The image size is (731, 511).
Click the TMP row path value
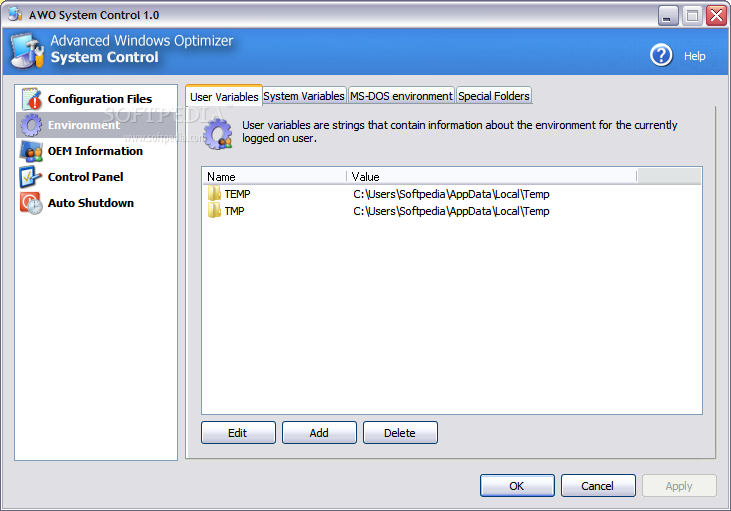pos(451,211)
